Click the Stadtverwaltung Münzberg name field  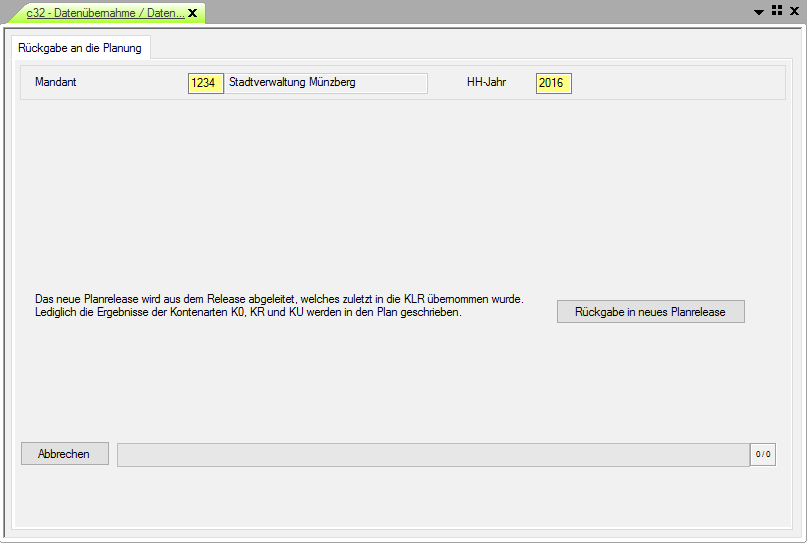(326, 83)
